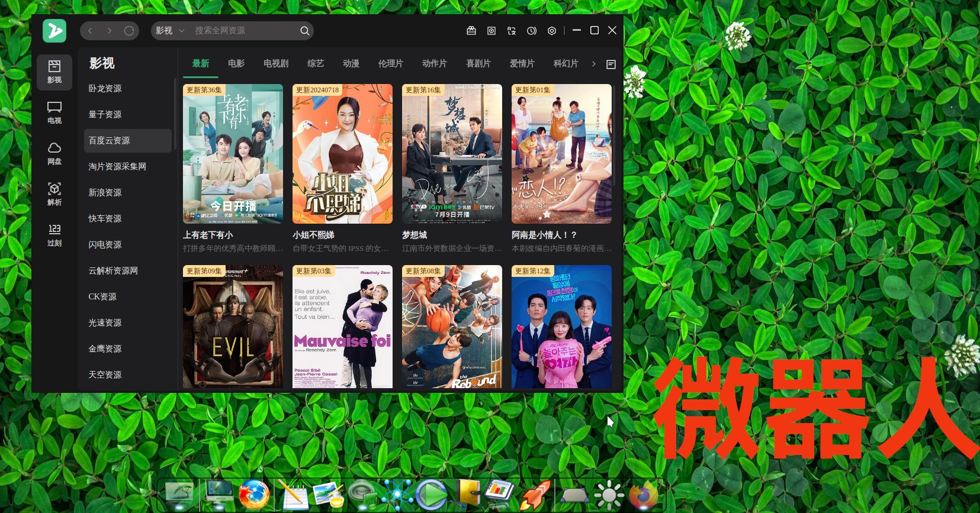Open 阿南是小情人！？ poster

click(x=561, y=154)
